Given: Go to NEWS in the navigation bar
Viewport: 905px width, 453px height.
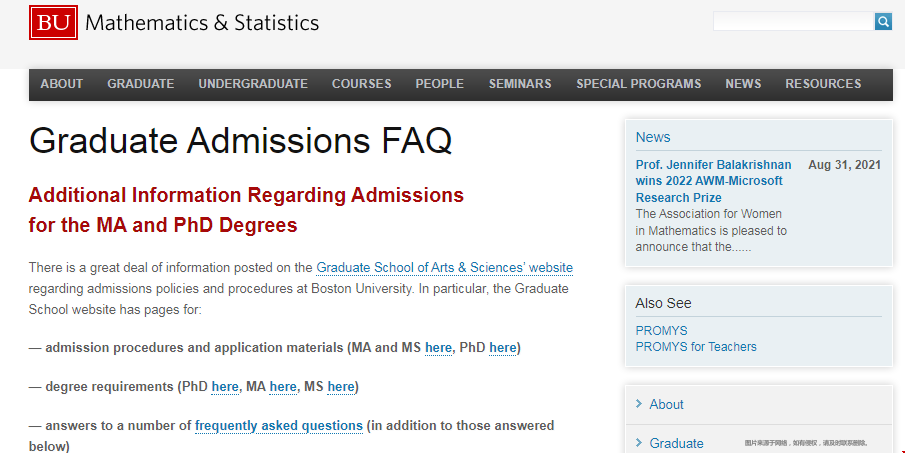Looking at the screenshot, I should click(743, 84).
